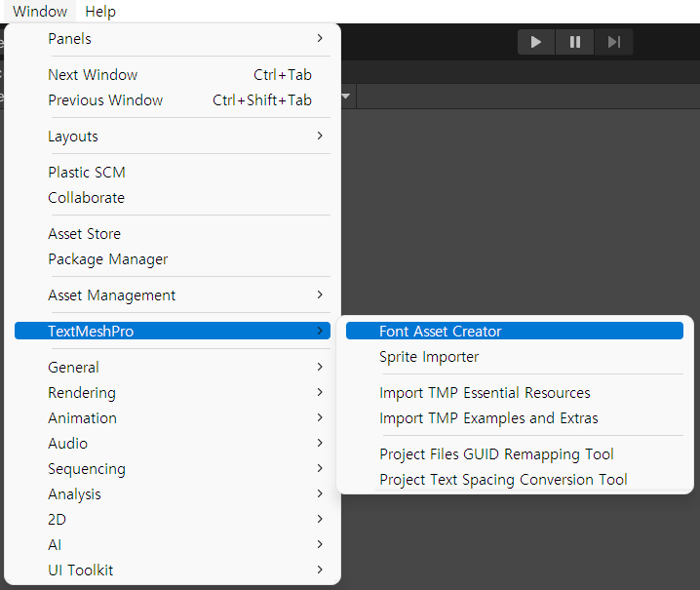700x590 pixels.
Task: Expand the UI Toolkit submenu
Action: [x=173, y=570]
